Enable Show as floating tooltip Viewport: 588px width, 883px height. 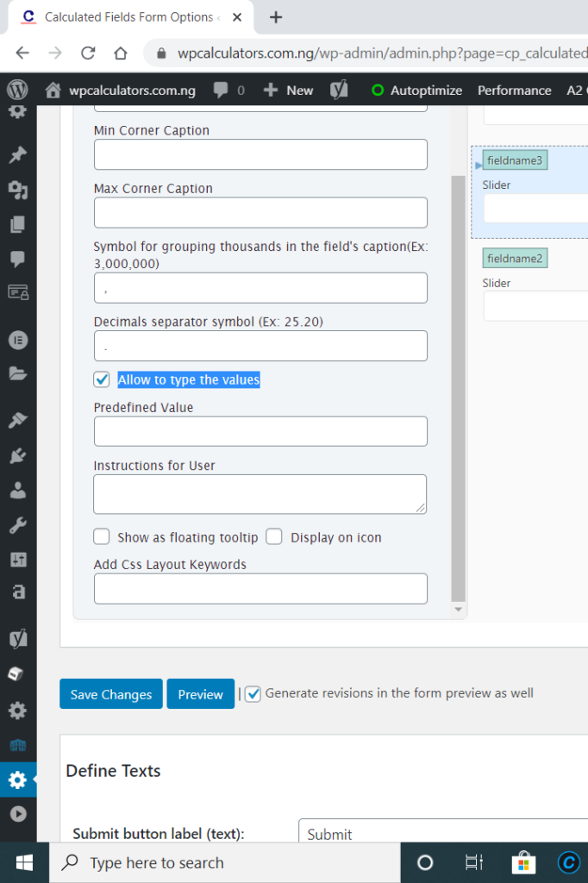101,536
